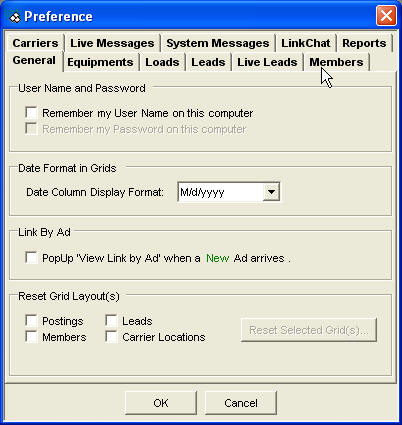Select the Loads tab
This screenshot has height=425, width=402.
click(x=162, y=62)
